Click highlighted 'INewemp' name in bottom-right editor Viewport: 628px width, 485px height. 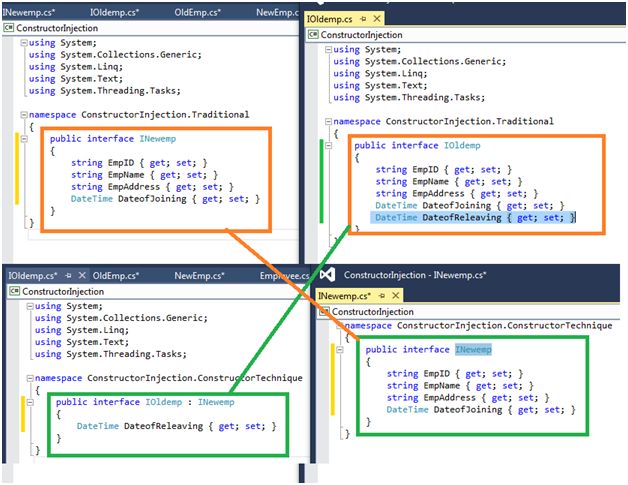[473, 350]
